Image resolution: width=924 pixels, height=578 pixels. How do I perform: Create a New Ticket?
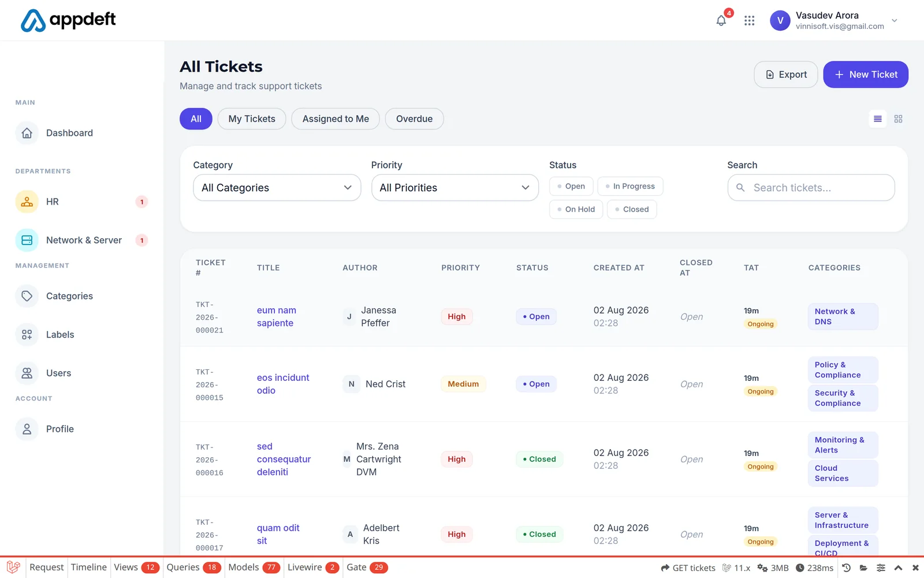[x=866, y=75]
